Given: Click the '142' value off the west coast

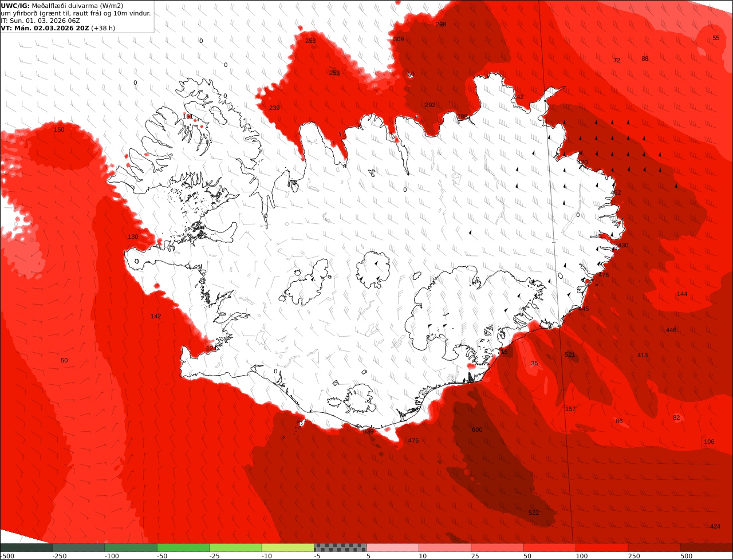Looking at the screenshot, I should (156, 317).
